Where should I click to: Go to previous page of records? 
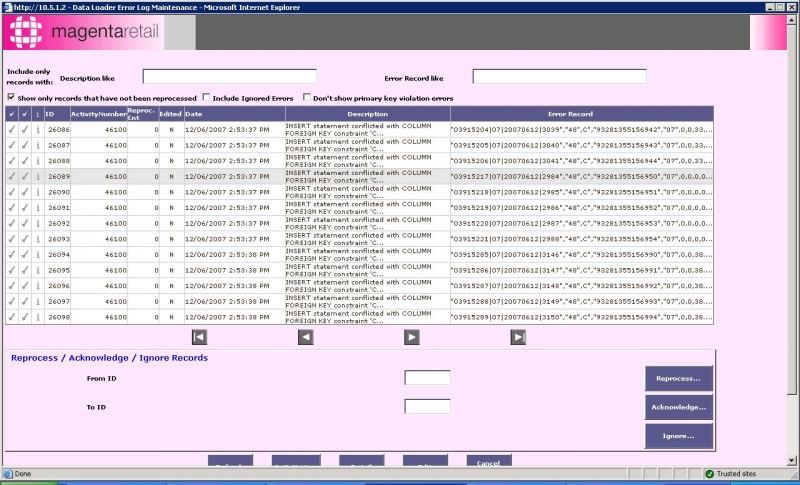pyautogui.click(x=306, y=337)
